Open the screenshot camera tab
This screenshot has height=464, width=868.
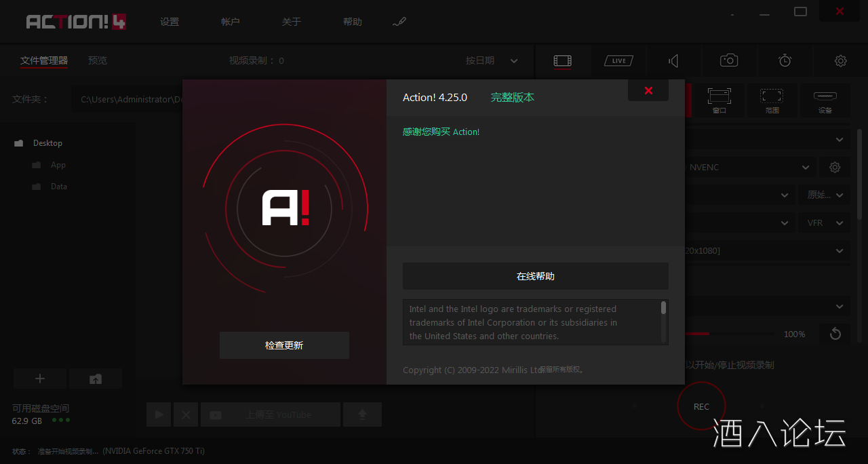click(x=729, y=61)
